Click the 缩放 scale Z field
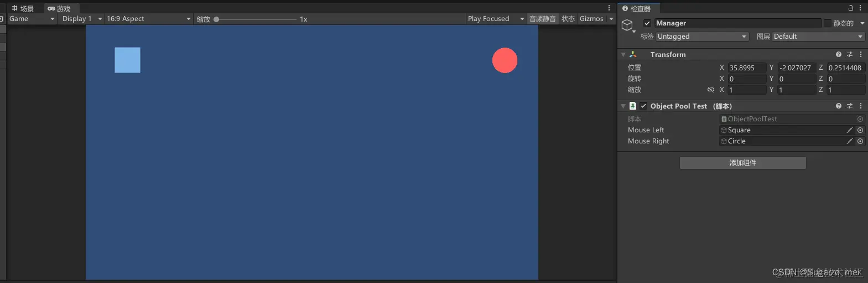868x283 pixels. 846,90
